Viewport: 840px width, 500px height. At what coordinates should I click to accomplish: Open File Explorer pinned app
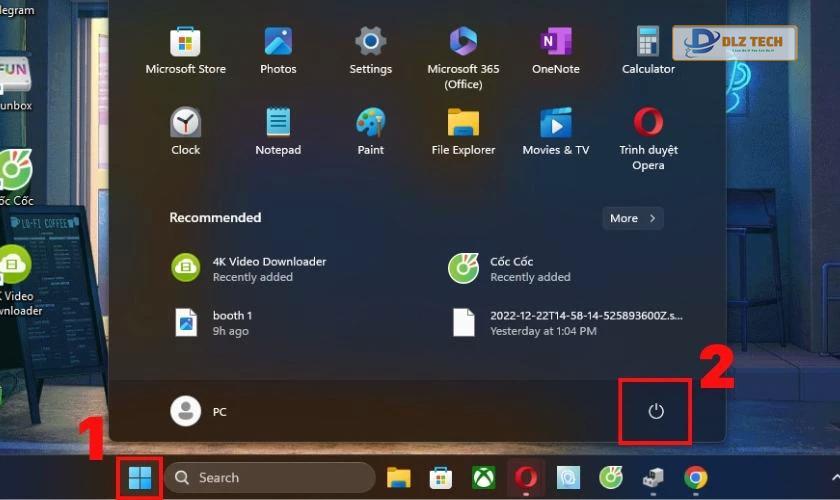tap(463, 131)
